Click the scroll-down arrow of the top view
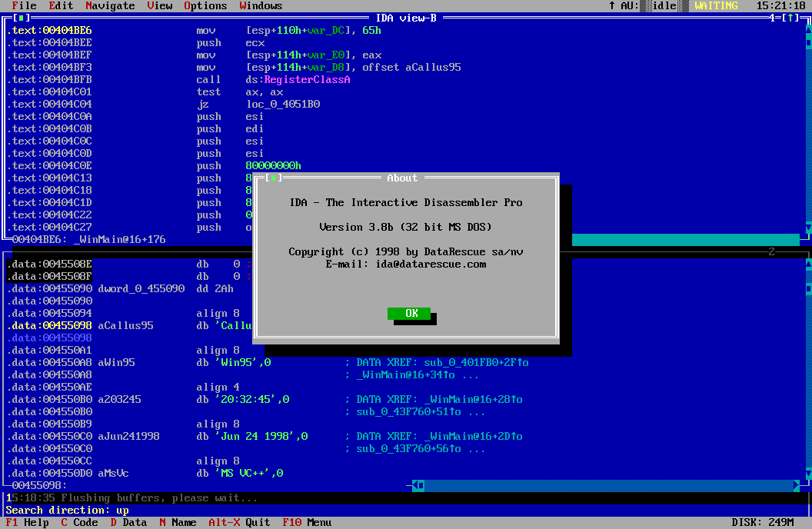The image size is (812, 529). pyautogui.click(x=808, y=228)
